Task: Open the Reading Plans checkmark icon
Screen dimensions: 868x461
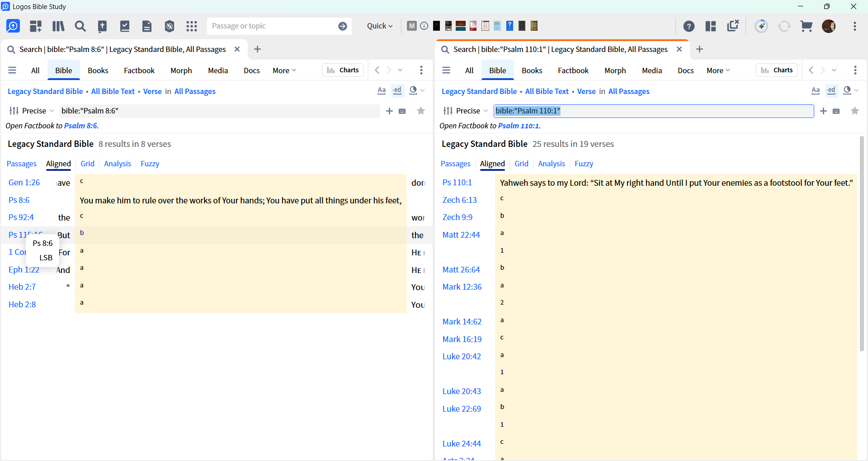Action: pyautogui.click(x=125, y=26)
